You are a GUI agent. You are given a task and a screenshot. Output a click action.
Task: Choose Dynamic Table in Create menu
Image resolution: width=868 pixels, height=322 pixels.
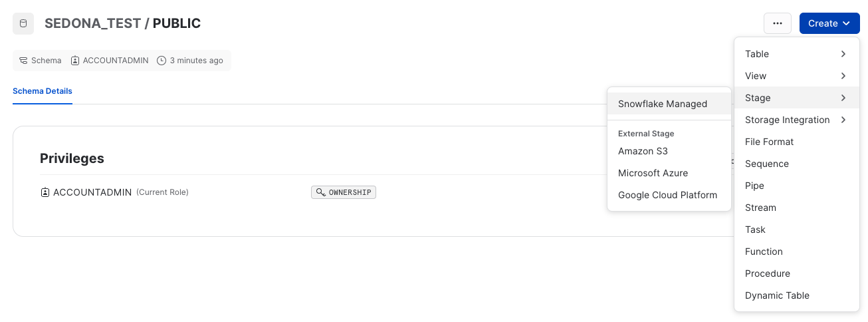[x=777, y=295]
